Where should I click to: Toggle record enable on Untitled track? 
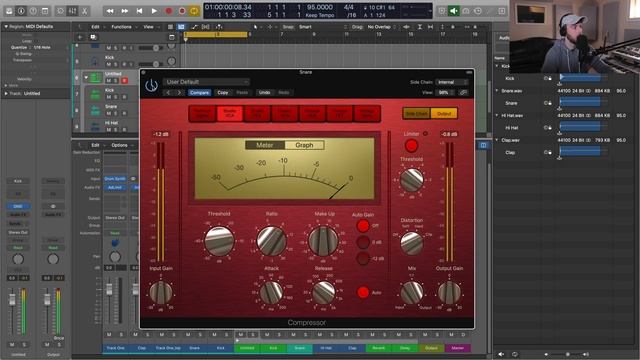124,81
